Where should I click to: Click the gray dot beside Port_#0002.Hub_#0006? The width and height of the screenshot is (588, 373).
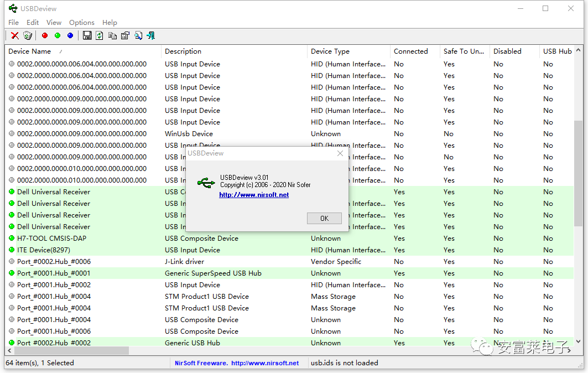(12, 262)
